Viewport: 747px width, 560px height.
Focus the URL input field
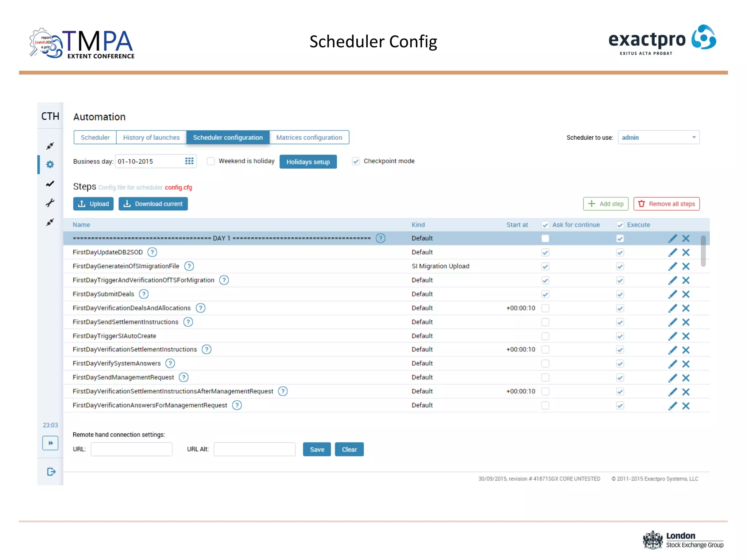[131, 449]
